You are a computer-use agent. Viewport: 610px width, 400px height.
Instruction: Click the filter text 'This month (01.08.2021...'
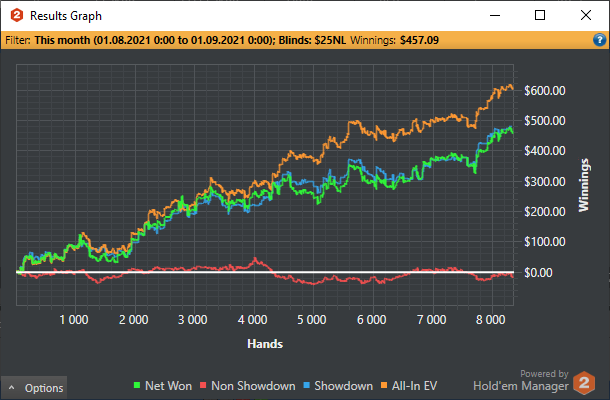(x=190, y=40)
